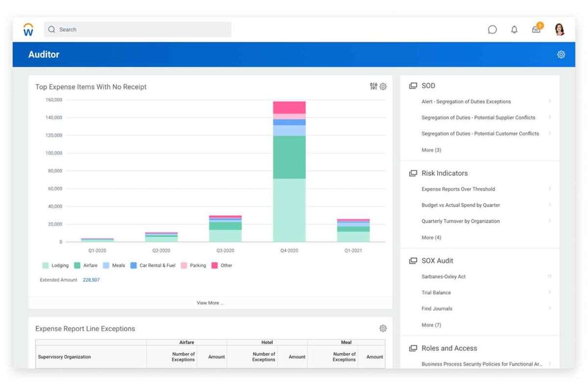Open the Inbox with pending items
The width and height of the screenshot is (588, 392).
point(536,29)
